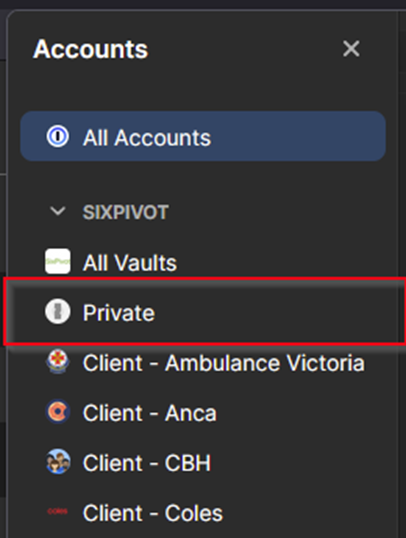Click the SIXPIVOT section header label

coord(126,212)
